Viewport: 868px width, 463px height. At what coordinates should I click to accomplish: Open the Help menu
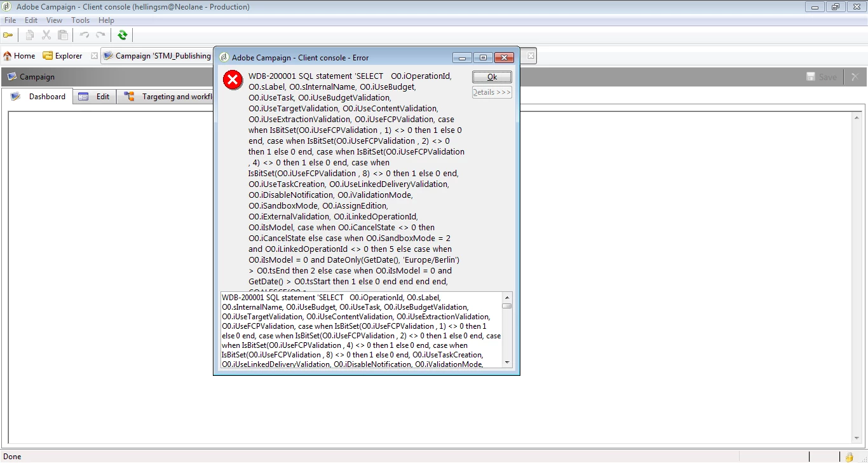click(x=107, y=20)
